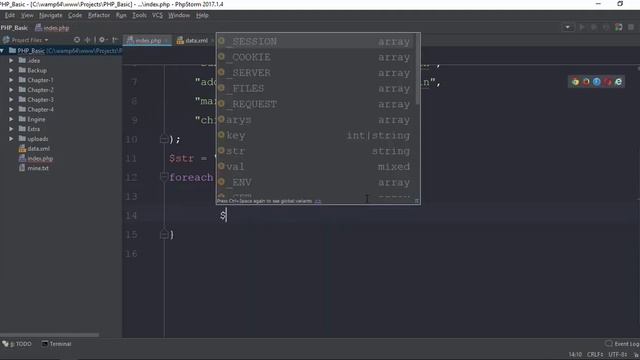This screenshot has height=360, width=640.
Task: Expand the Backup folder
Action: pyautogui.click(x=11, y=70)
